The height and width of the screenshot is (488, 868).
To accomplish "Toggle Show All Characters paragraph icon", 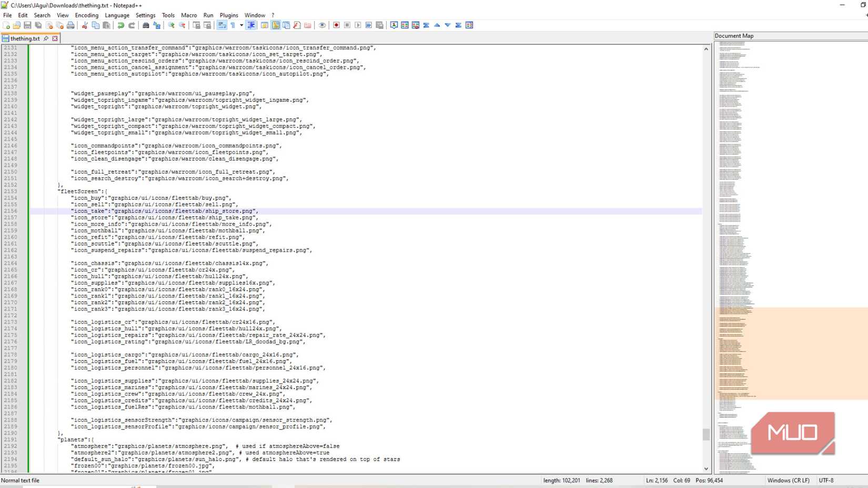I will [233, 25].
